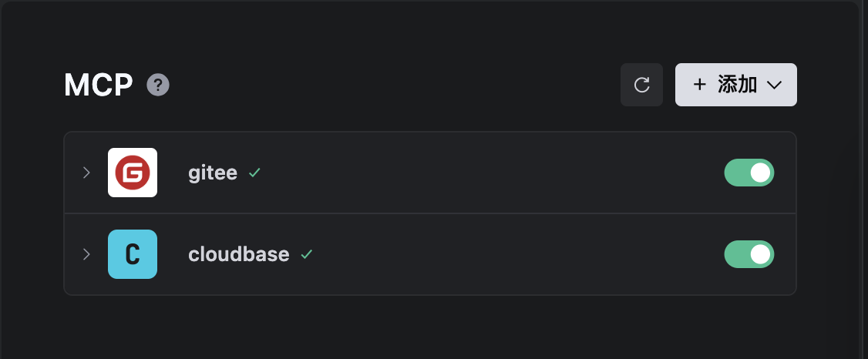Expand the cloudbase server details chevron
The width and height of the screenshot is (868, 359).
point(86,254)
